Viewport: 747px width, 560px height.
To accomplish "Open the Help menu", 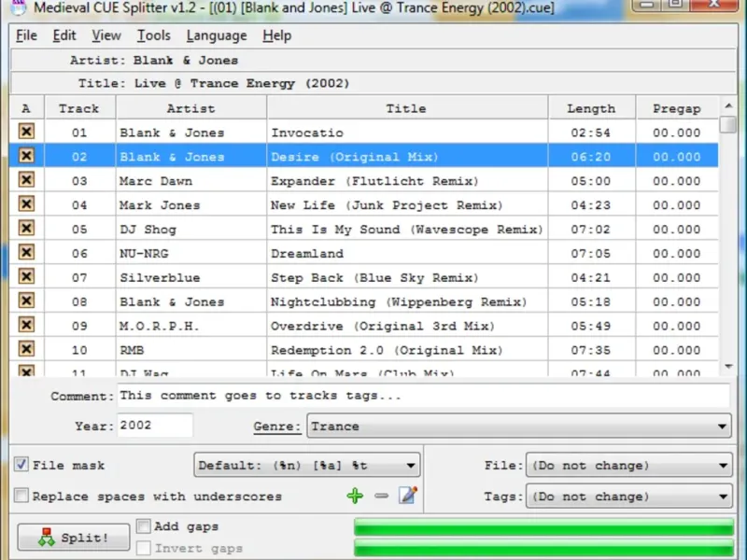I will (x=276, y=35).
